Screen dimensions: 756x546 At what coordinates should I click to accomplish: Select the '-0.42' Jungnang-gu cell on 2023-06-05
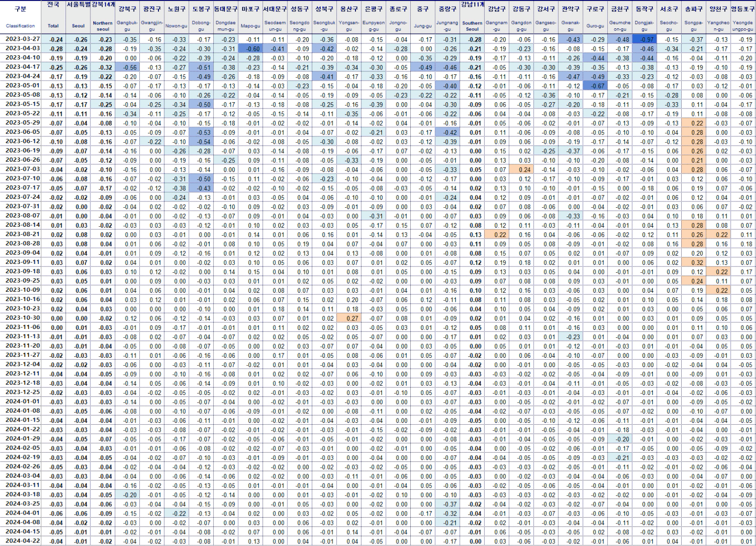(x=447, y=132)
